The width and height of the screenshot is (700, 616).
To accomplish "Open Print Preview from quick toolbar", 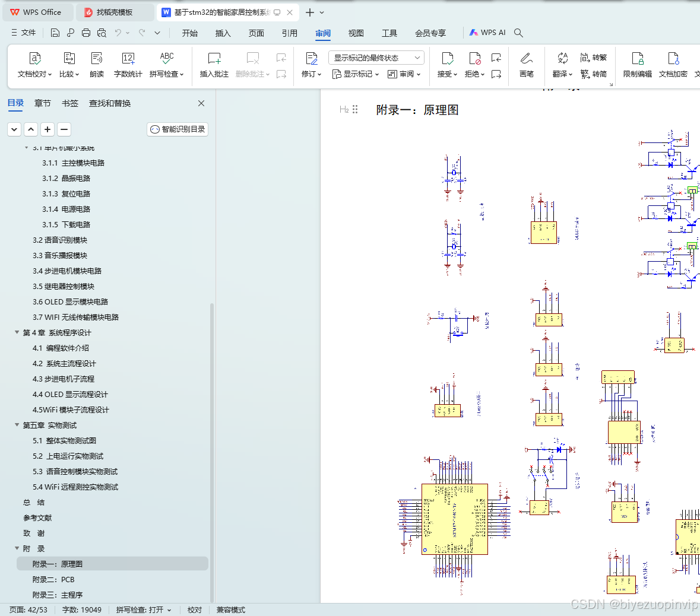I will pyautogui.click(x=102, y=33).
